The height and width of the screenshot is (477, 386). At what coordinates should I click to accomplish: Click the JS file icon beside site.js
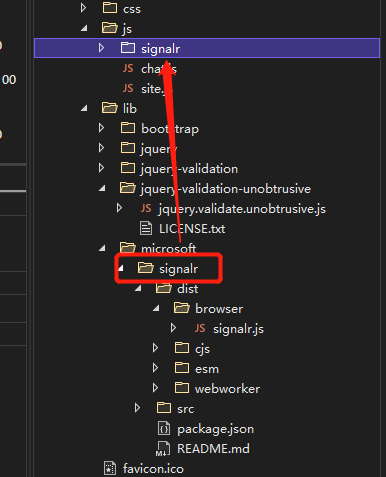coord(128,88)
